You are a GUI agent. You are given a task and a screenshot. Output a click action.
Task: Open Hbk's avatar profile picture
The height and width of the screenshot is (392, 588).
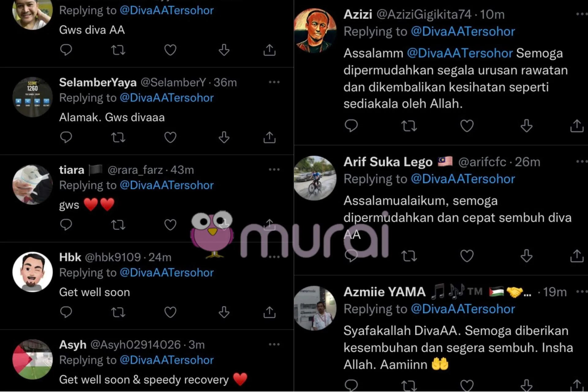(x=32, y=272)
